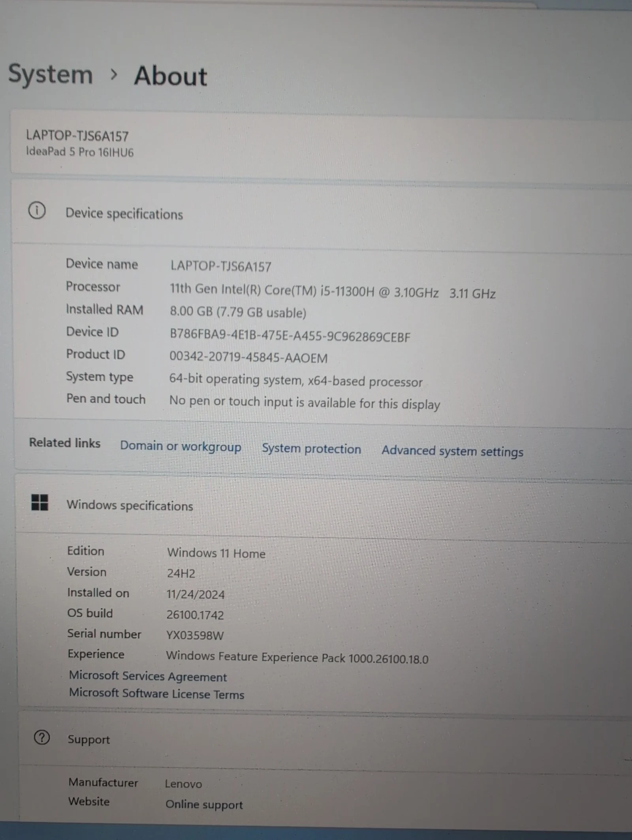Viewport: 632px width, 840px height.
Task: Click the Pen and touch label
Action: pyautogui.click(x=106, y=399)
